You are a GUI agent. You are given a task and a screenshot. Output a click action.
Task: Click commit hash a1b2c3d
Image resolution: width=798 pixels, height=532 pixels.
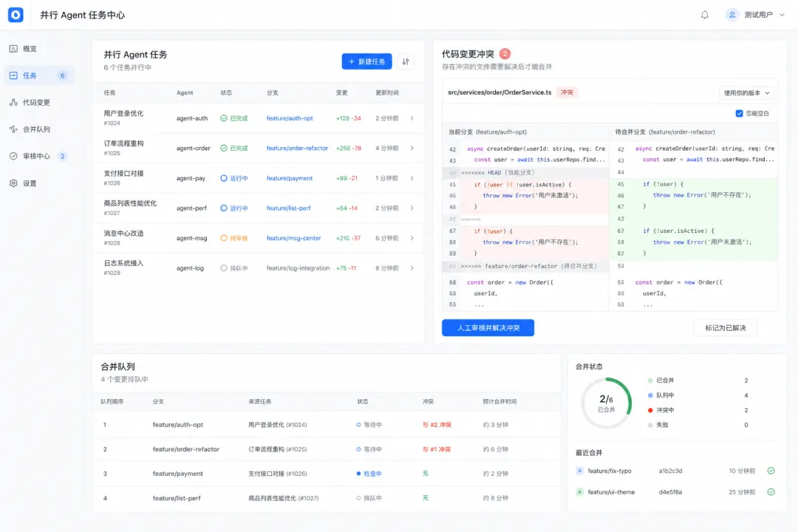(670, 471)
